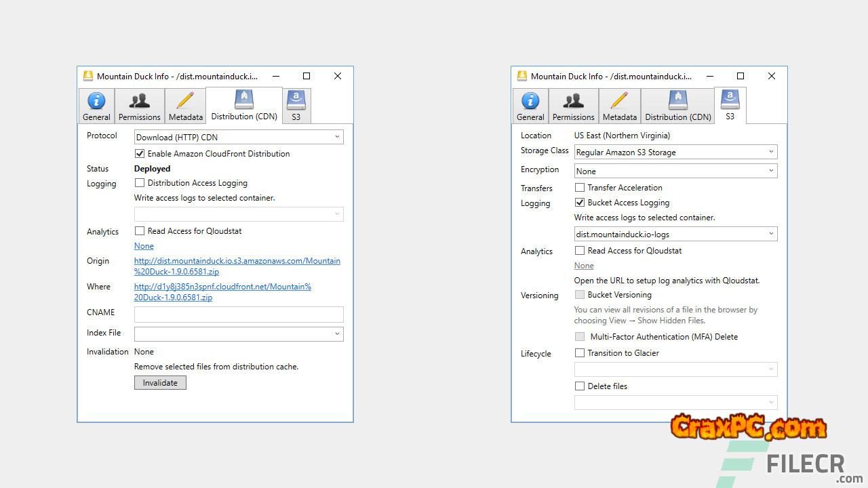Enable Transfer Acceleration
The image size is (868, 488).
point(580,188)
